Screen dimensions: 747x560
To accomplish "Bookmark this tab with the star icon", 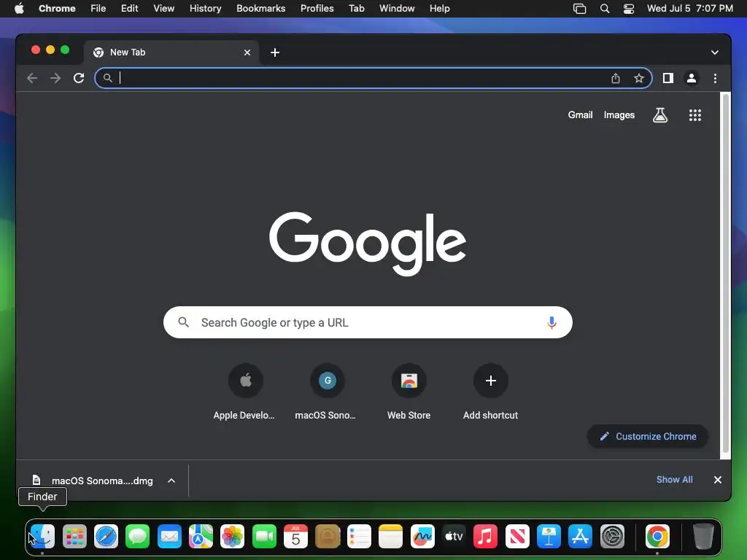I will (x=639, y=78).
